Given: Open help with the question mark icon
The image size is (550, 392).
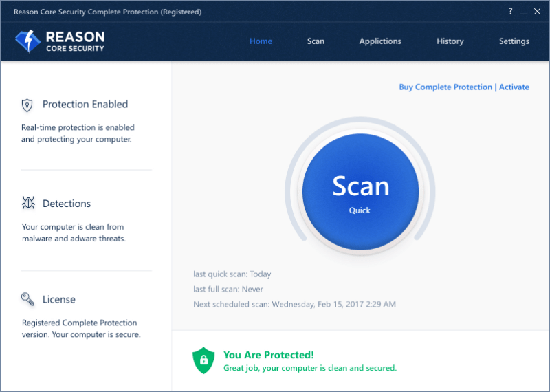Looking at the screenshot, I should pos(510,11).
